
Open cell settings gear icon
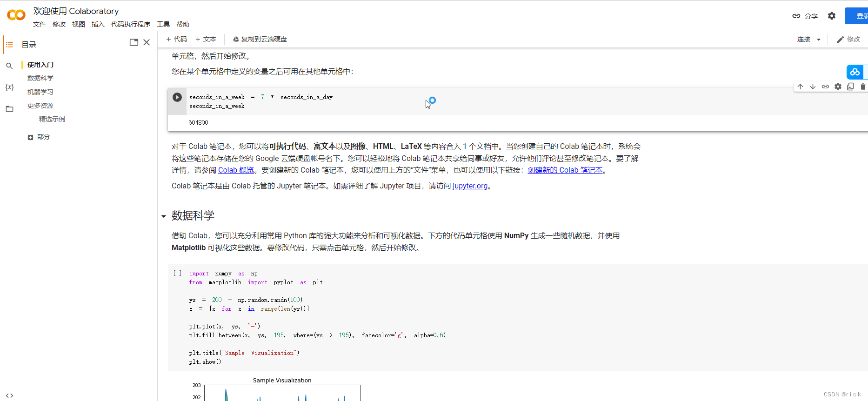pos(838,87)
